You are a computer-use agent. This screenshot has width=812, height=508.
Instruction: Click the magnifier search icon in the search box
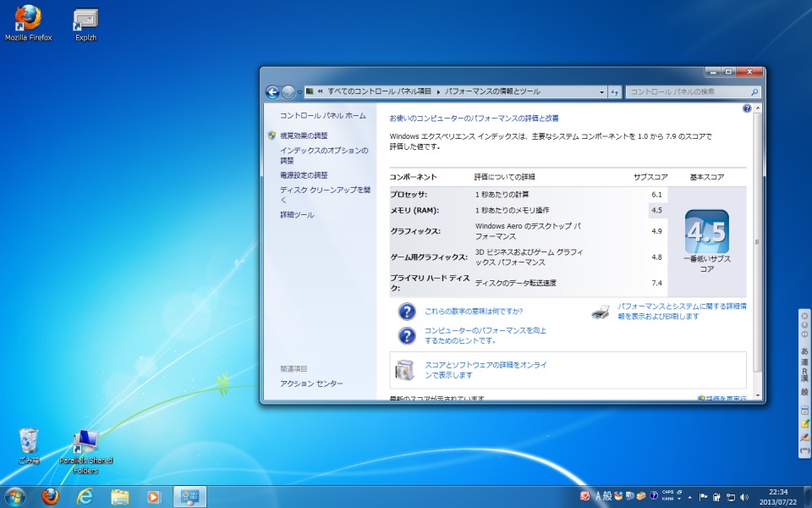(x=754, y=91)
